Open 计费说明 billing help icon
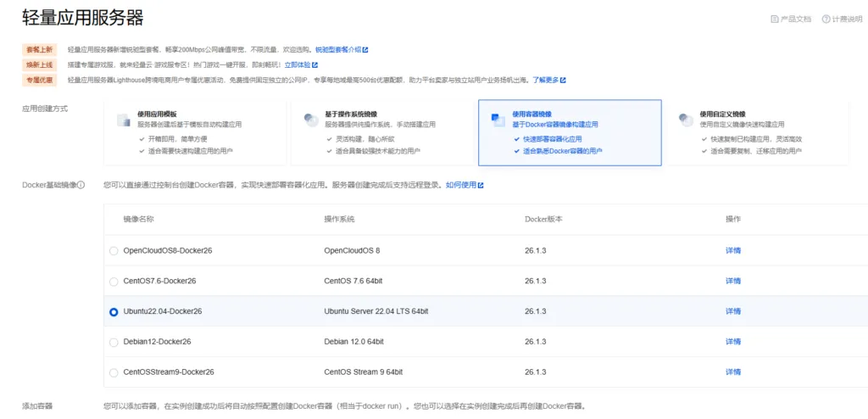868x419 pixels. [x=826, y=19]
